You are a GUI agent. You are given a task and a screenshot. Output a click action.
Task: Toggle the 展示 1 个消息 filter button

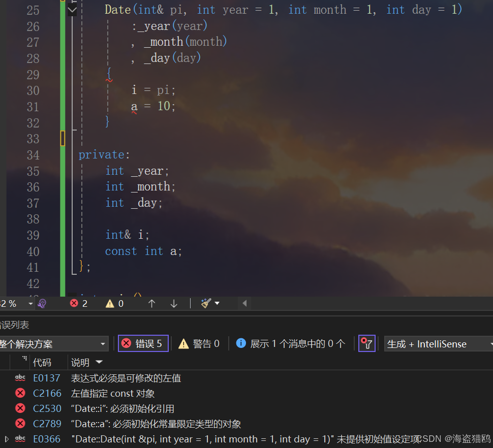[291, 343]
